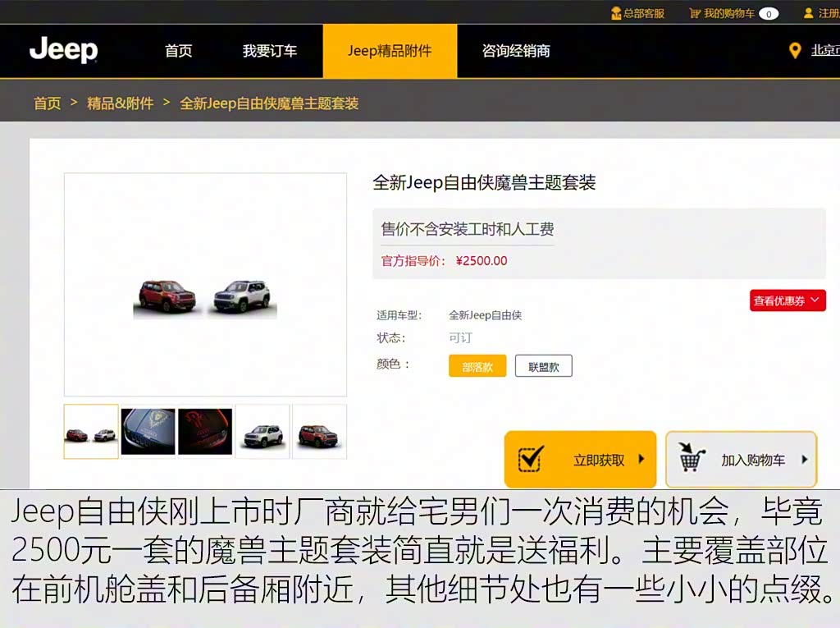The image size is (840, 628).
Task: Click the Jeep logo
Action: tap(63, 50)
